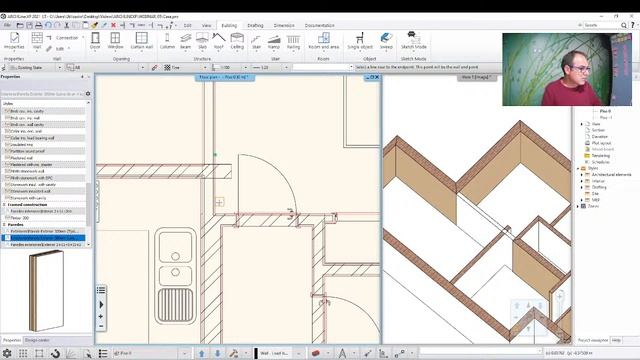Toggle the grid dots icon in status bar
This screenshot has width=640, height=360.
[23, 353]
